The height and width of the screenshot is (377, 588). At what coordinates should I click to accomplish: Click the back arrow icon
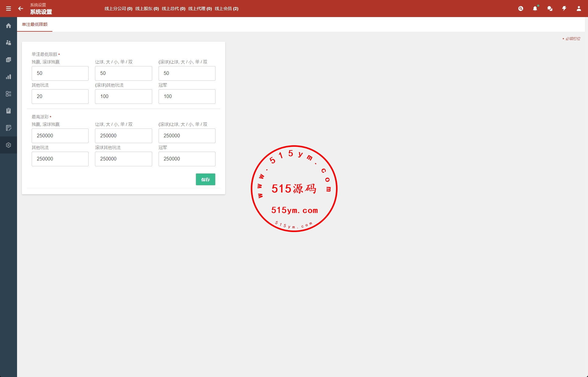click(x=21, y=9)
